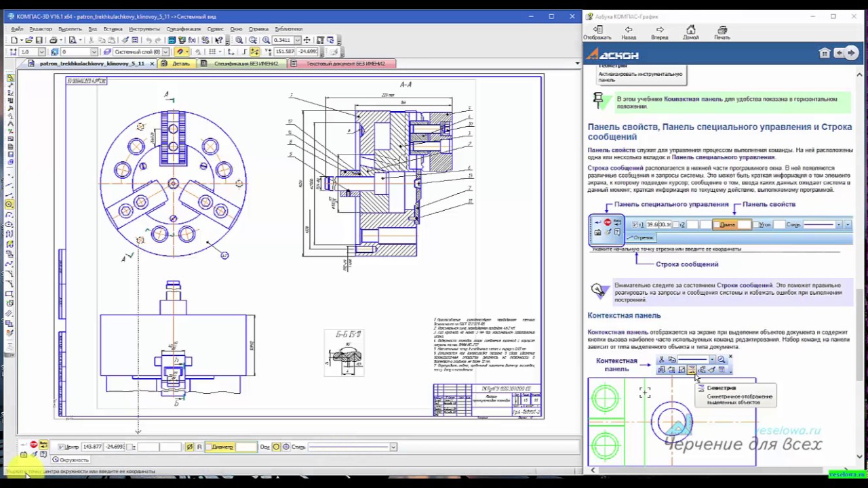This screenshot has width=868, height=488.
Task: Click help icon in special control panel
Action: (x=43, y=453)
